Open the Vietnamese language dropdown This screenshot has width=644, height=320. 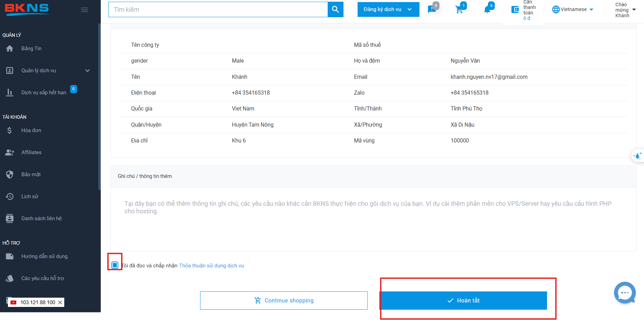(573, 10)
